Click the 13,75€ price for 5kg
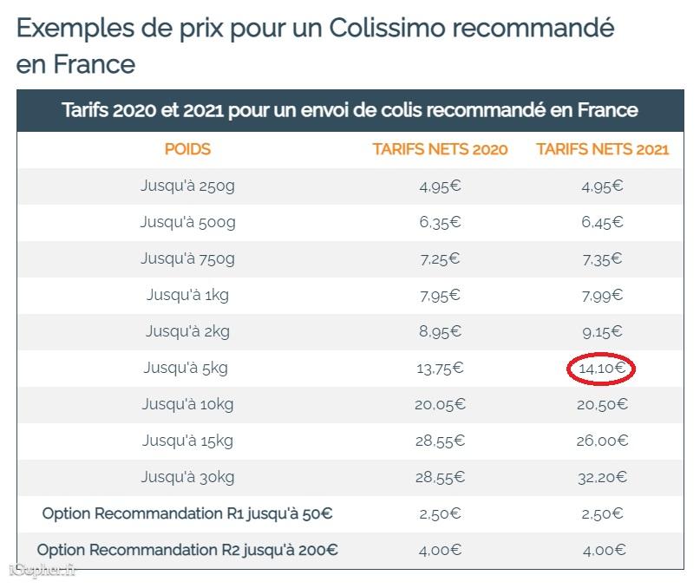Image resolution: width=700 pixels, height=588 pixels. coord(440,369)
